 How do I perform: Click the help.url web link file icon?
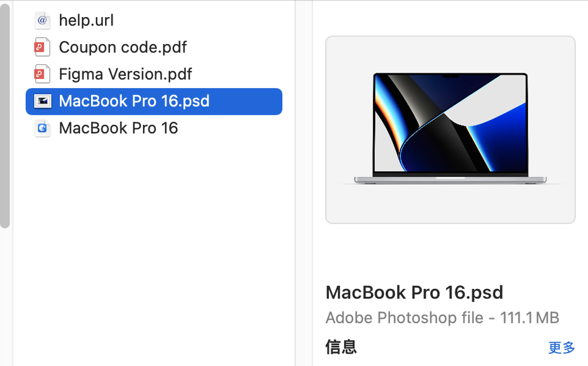[42, 20]
